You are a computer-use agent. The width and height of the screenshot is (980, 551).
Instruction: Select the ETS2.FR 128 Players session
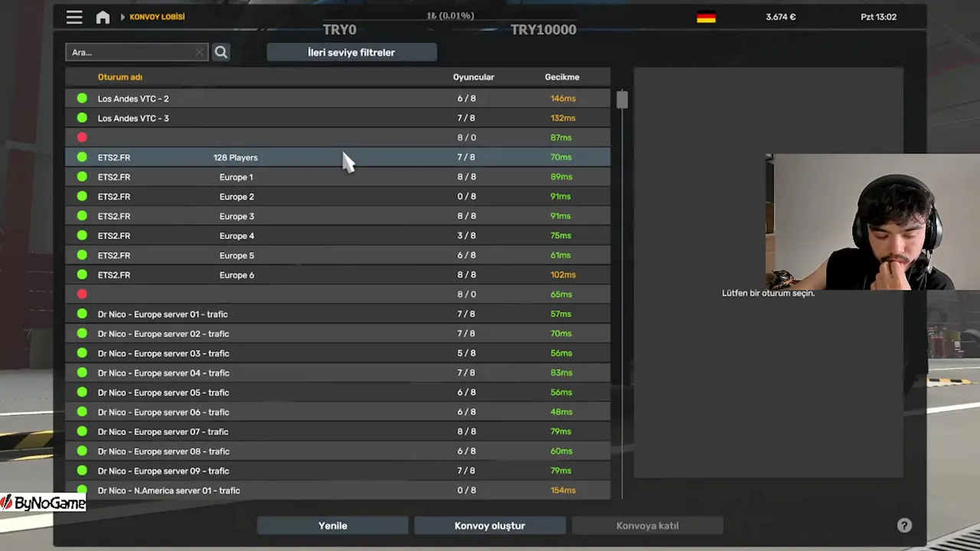[338, 157]
